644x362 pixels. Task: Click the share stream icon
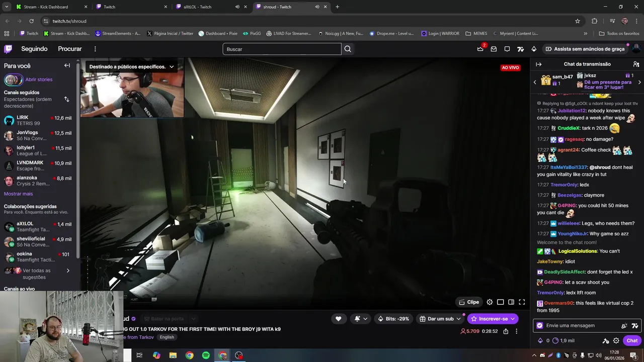pyautogui.click(x=506, y=331)
